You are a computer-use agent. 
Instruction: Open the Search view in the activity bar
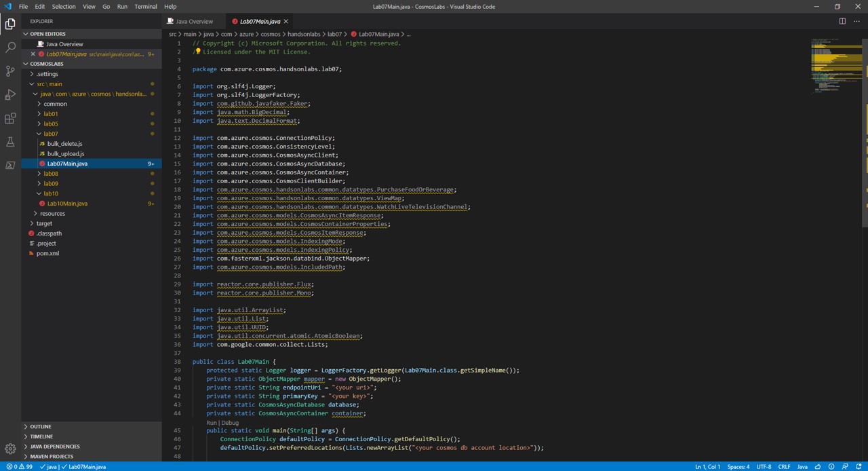click(9, 47)
